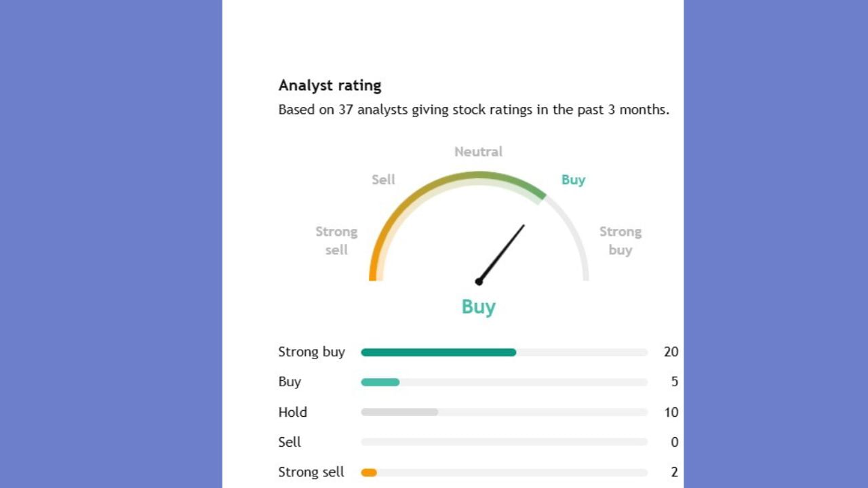Click the grey Sell label on the gauge
Viewport: 868px width, 488px height.
point(383,180)
